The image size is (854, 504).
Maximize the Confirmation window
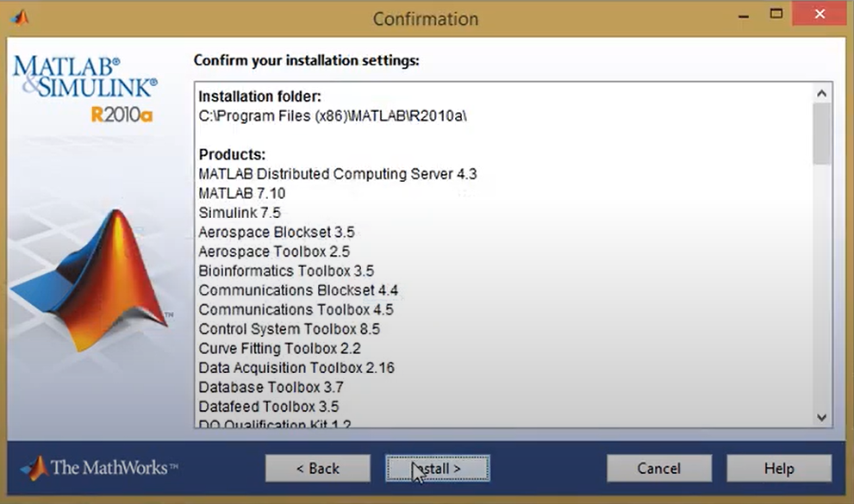point(776,16)
